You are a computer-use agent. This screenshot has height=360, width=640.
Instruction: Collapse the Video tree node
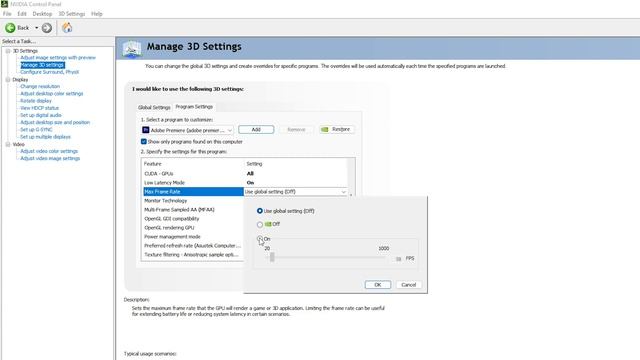[x=8, y=144]
